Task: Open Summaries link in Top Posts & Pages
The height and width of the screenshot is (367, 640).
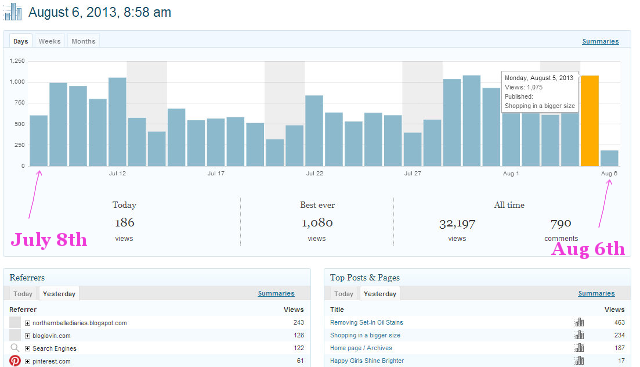Action: click(596, 293)
